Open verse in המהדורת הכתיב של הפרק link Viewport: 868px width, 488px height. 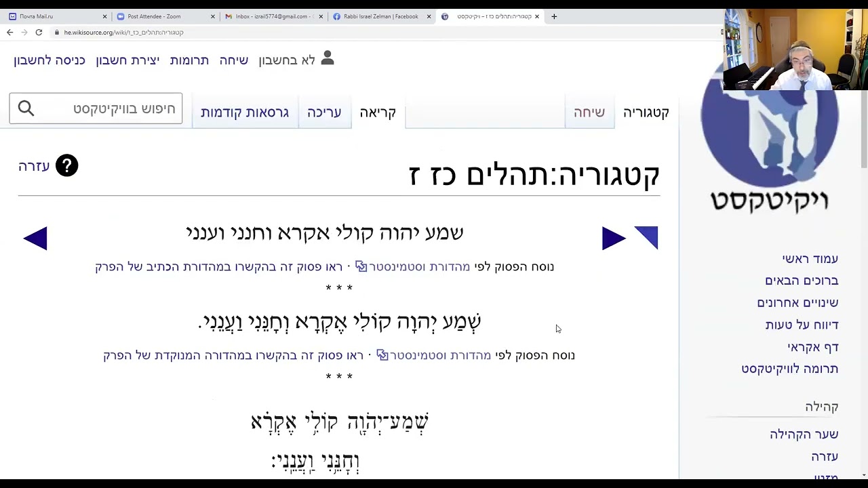pos(219,267)
